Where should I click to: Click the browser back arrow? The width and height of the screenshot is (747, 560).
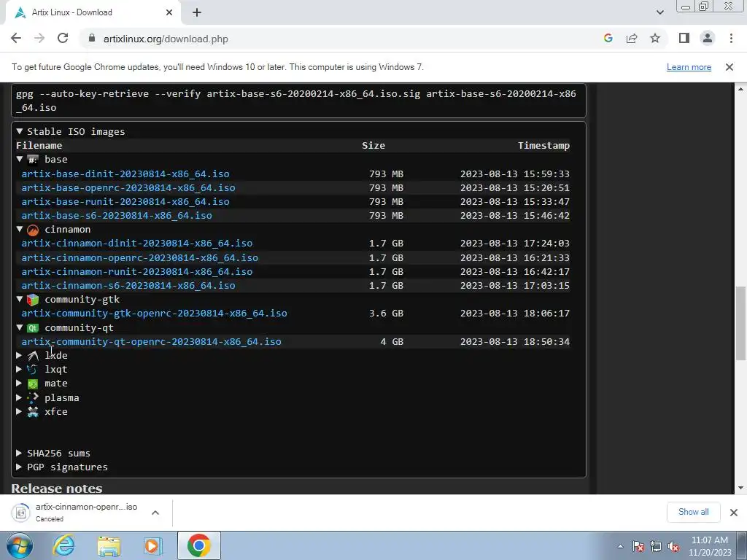tap(16, 39)
